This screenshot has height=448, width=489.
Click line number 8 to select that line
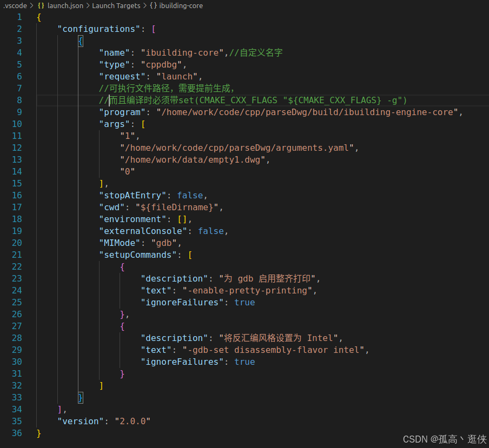pyautogui.click(x=19, y=100)
